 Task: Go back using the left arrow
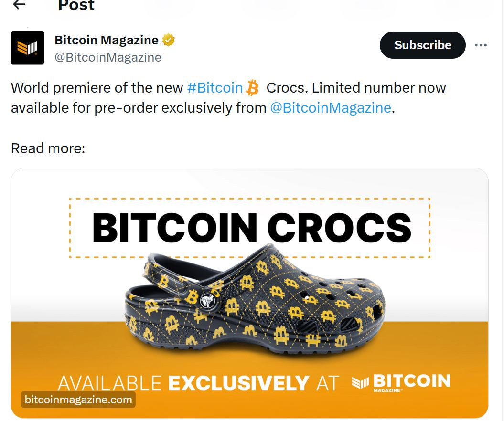19,4
